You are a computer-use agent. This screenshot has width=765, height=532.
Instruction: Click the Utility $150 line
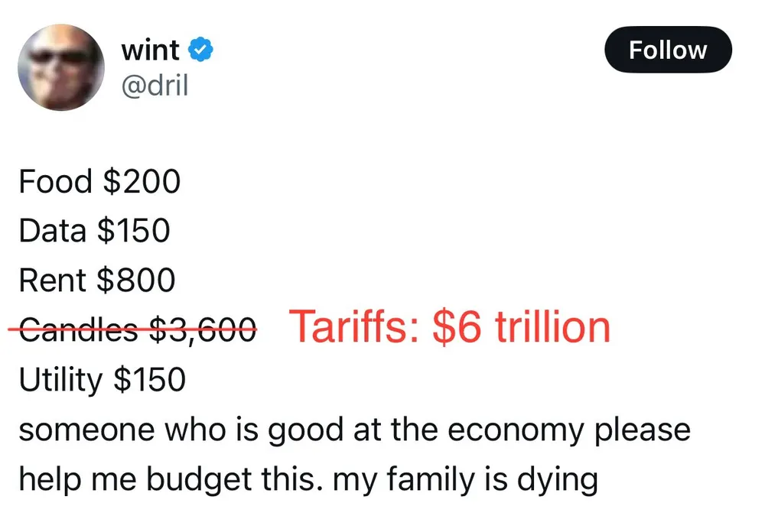coord(102,379)
